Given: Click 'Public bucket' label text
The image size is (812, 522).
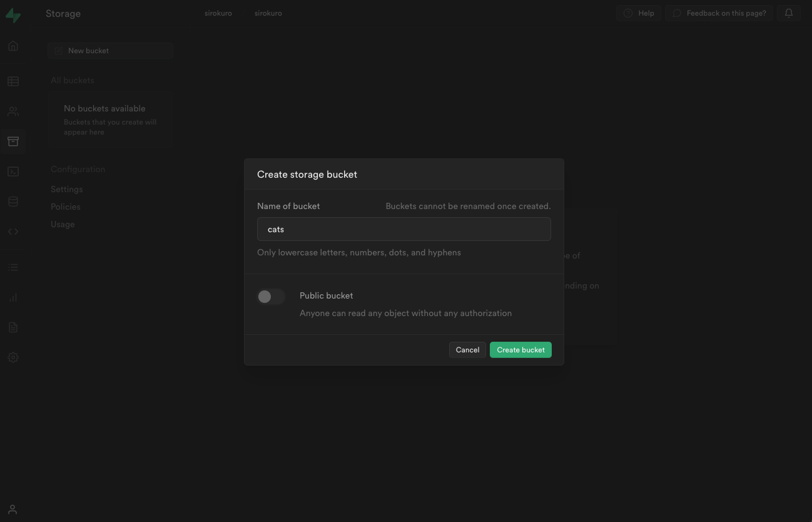Looking at the screenshot, I should [x=327, y=295].
